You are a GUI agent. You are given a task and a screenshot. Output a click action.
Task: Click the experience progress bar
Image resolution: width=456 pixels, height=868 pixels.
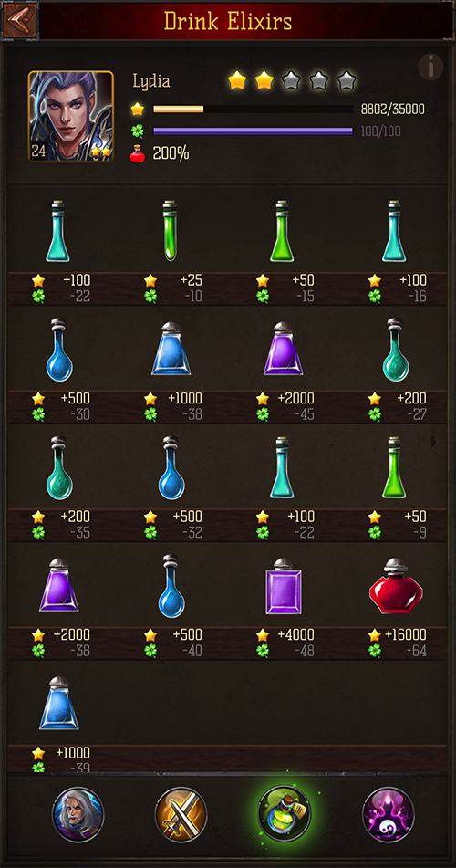coord(253,109)
